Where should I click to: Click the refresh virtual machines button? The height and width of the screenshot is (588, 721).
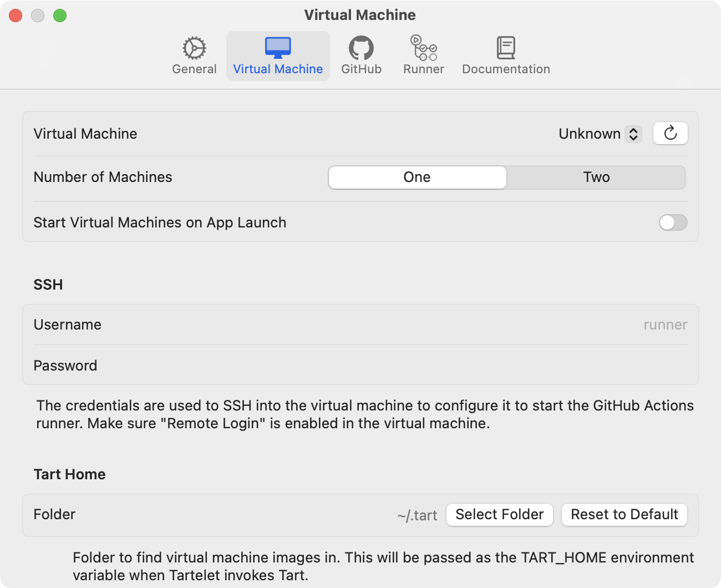pos(671,133)
